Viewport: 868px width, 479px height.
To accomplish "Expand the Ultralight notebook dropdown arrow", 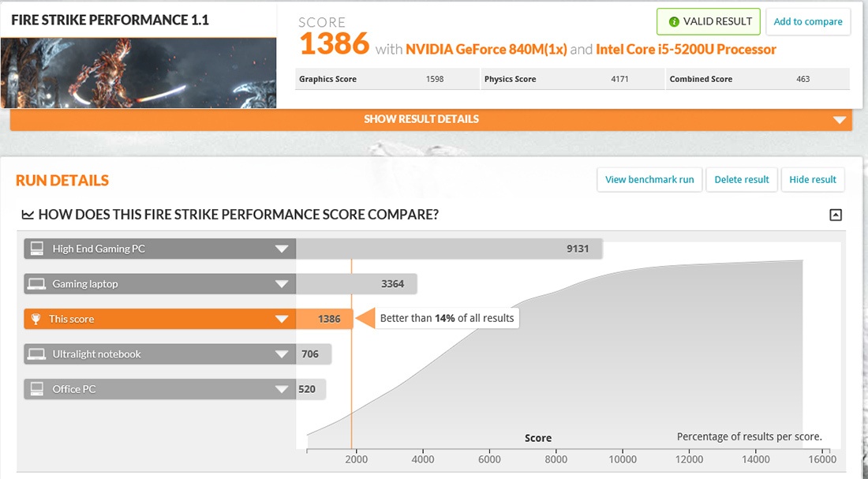I will click(282, 354).
